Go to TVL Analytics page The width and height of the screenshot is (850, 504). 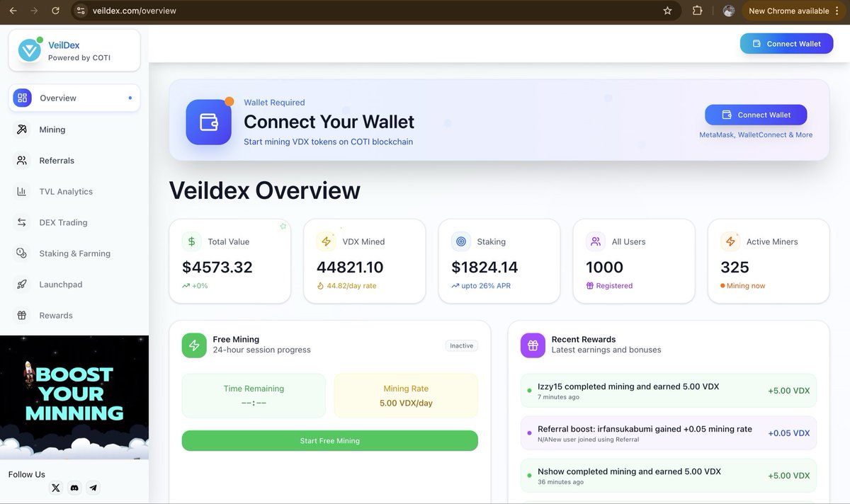(74, 191)
